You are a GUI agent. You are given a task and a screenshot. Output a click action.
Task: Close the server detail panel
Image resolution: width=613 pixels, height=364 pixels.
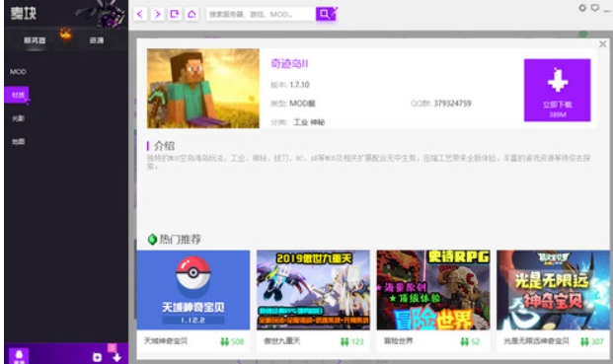[x=603, y=44]
